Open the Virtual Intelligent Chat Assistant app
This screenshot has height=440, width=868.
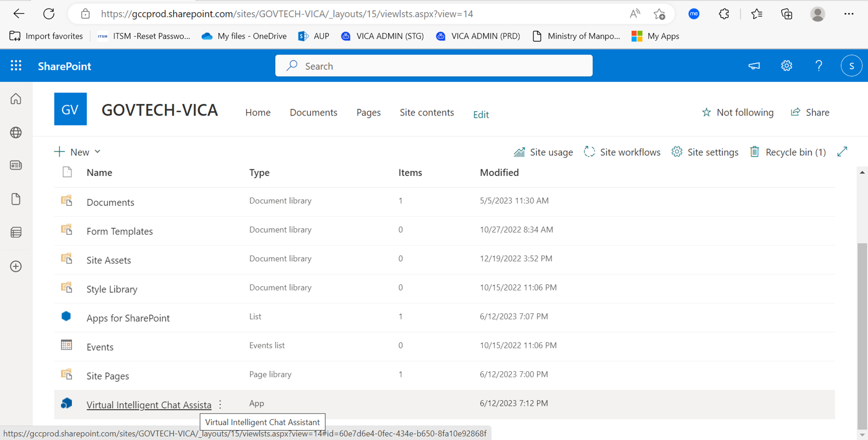point(149,405)
